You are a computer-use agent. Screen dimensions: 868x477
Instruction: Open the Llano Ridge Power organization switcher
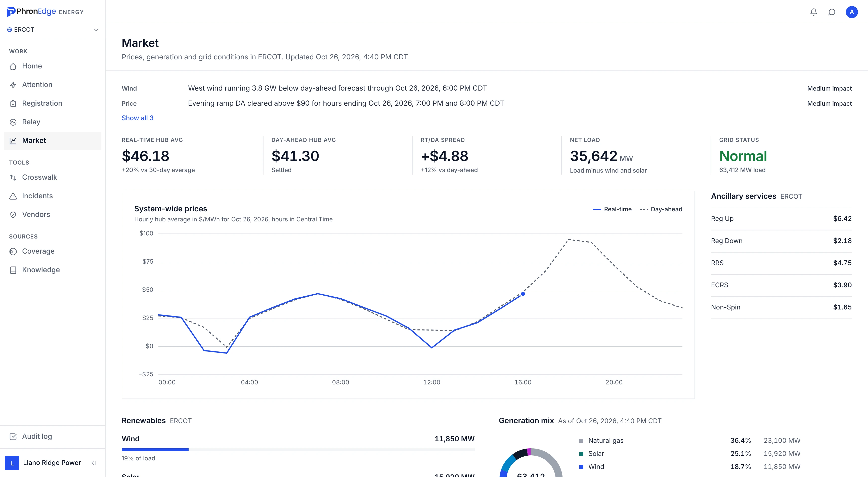coord(43,463)
